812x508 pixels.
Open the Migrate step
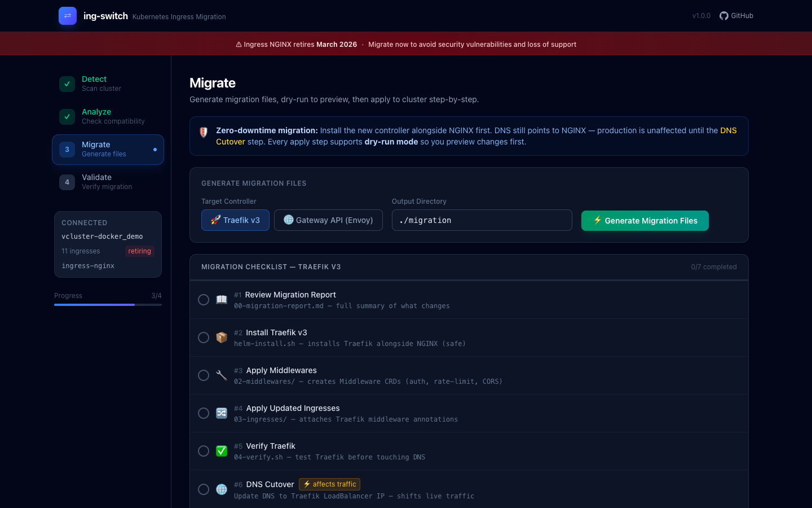click(x=108, y=150)
